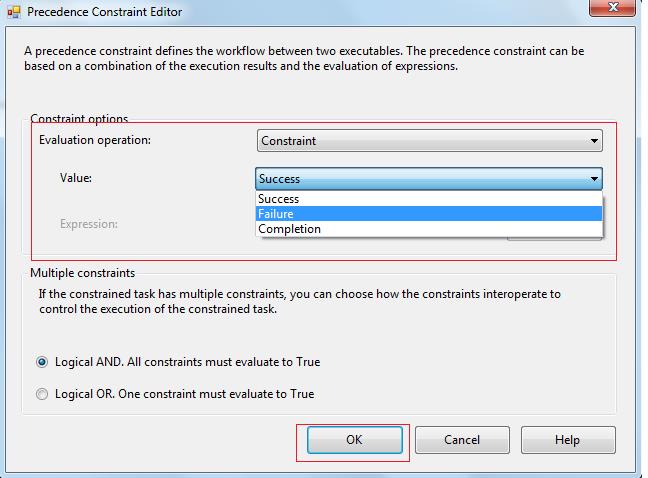
Task: Open Help for the constraint editor
Action: [566, 440]
